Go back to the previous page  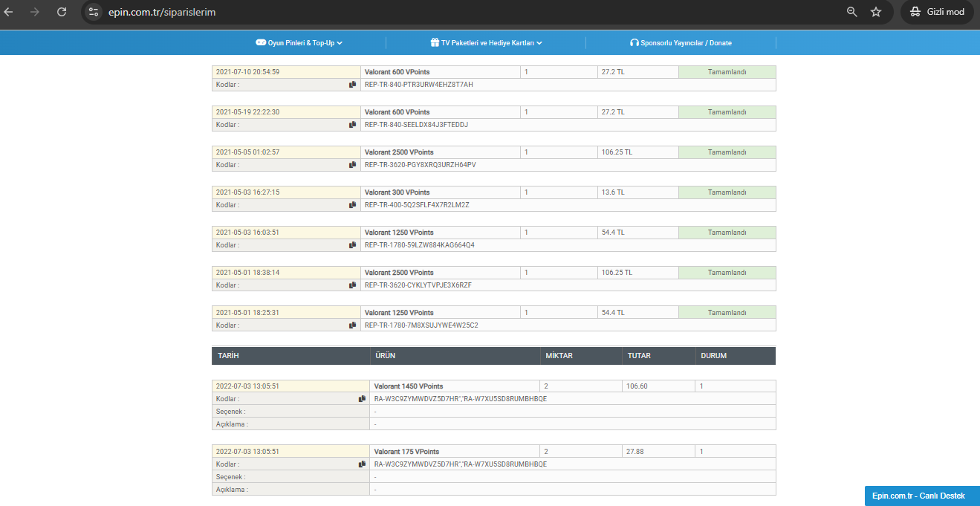[9, 12]
